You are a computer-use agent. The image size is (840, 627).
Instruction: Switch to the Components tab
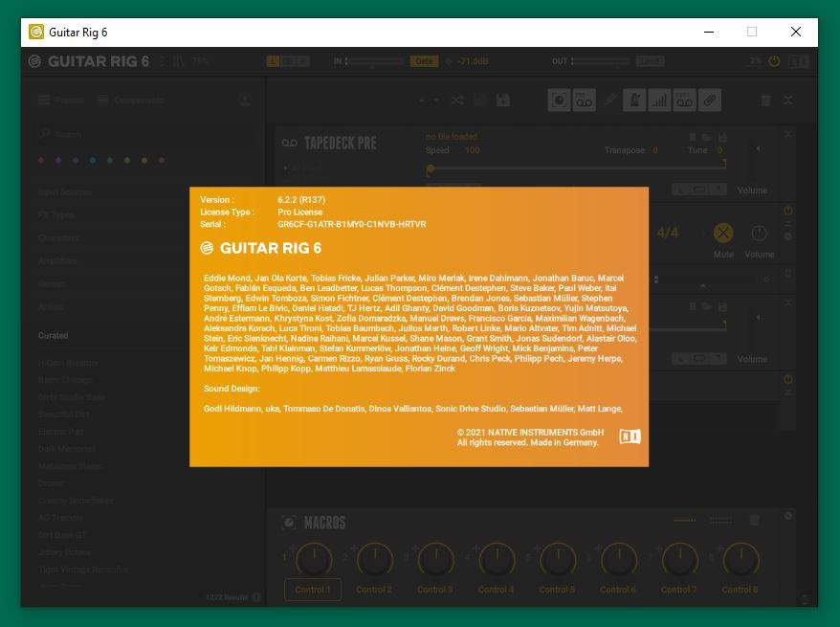pos(131,101)
